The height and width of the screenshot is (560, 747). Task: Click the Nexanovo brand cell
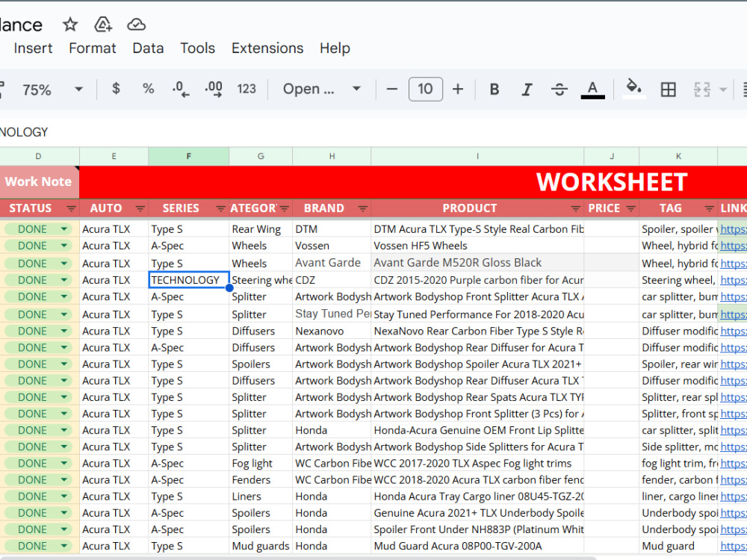[x=332, y=331]
